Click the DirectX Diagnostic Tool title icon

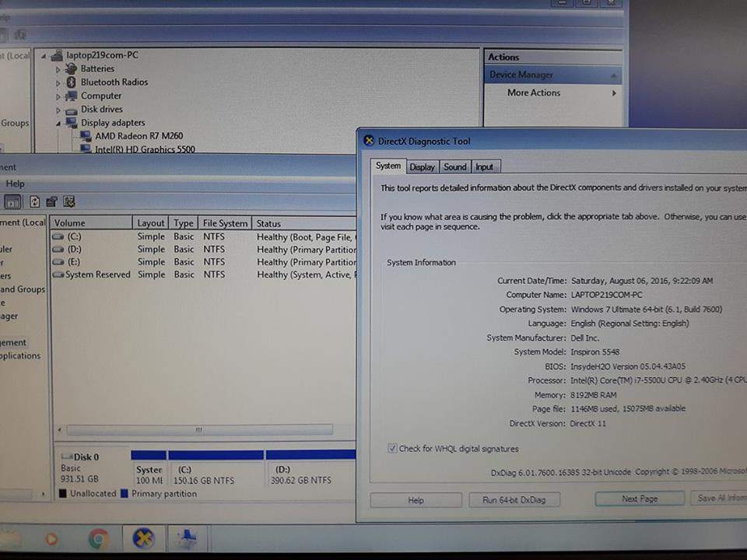[369, 141]
